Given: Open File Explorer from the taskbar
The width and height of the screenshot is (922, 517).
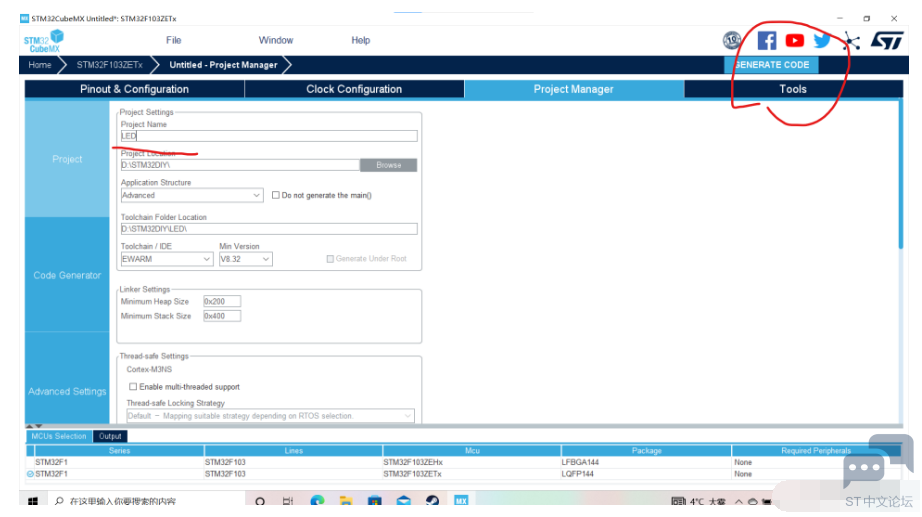Looking at the screenshot, I should pyautogui.click(x=346, y=501).
